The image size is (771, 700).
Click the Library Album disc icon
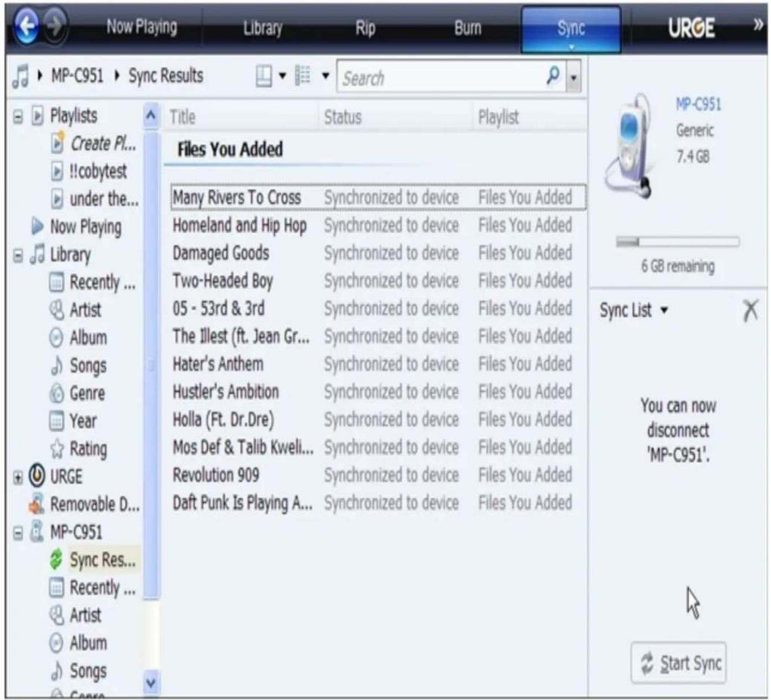coord(56,338)
